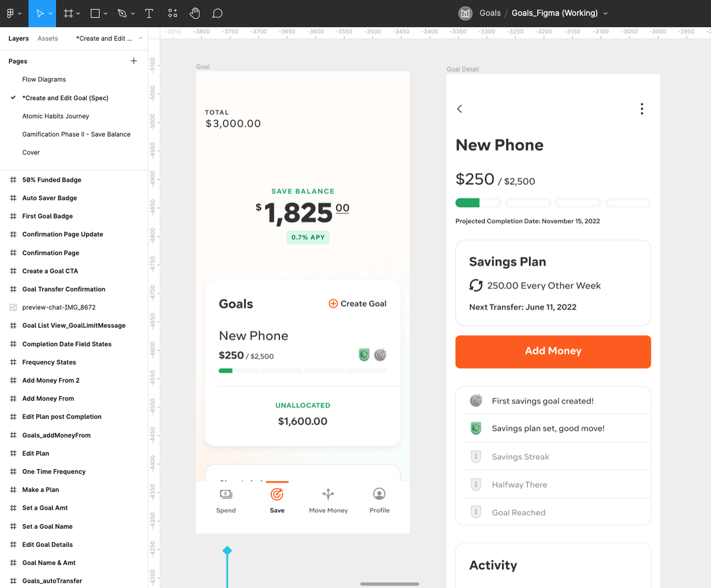Select the Frame tool
Image resolution: width=711 pixels, height=588 pixels.
[68, 14]
